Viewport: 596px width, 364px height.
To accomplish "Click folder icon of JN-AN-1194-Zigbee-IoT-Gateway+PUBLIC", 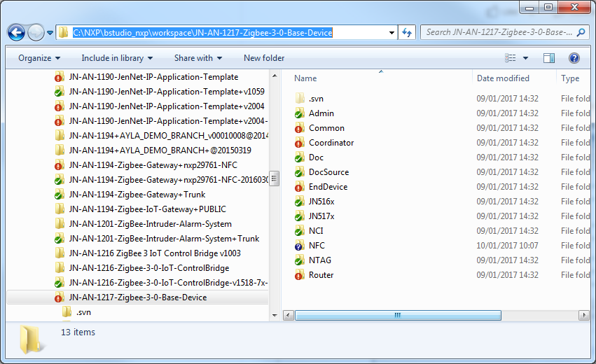I will click(60, 209).
